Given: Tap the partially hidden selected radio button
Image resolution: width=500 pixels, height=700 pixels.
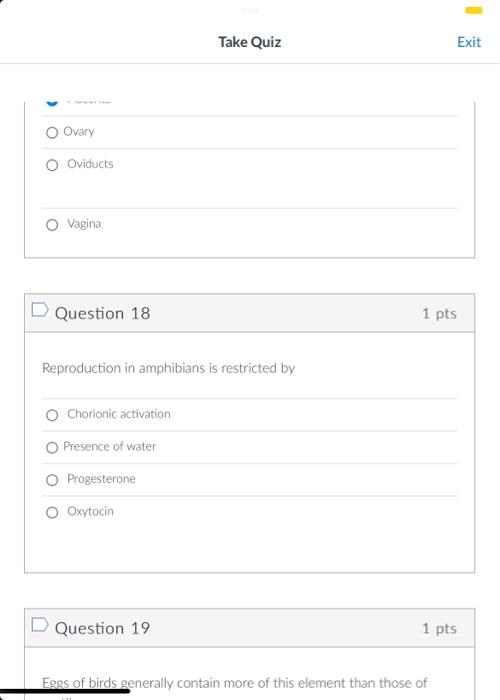Looking at the screenshot, I should pyautogui.click(x=52, y=103).
